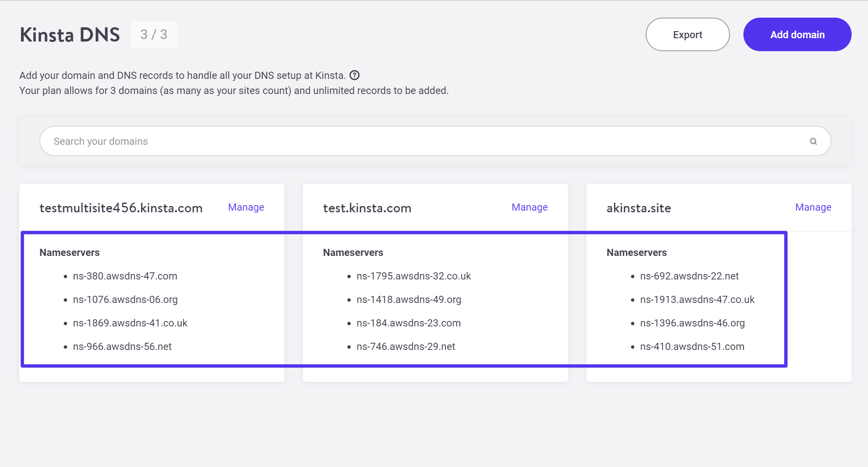Click the Add domain button
This screenshot has width=868, height=467.
pyautogui.click(x=797, y=34)
